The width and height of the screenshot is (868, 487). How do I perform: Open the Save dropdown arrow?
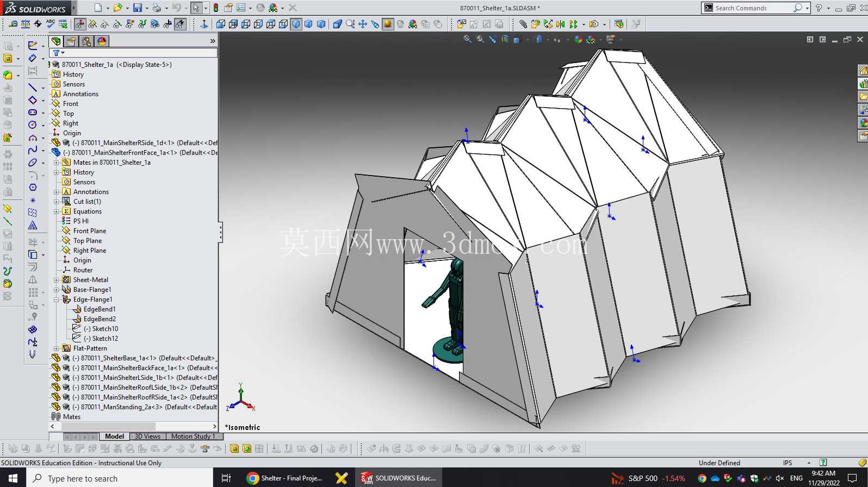click(146, 8)
